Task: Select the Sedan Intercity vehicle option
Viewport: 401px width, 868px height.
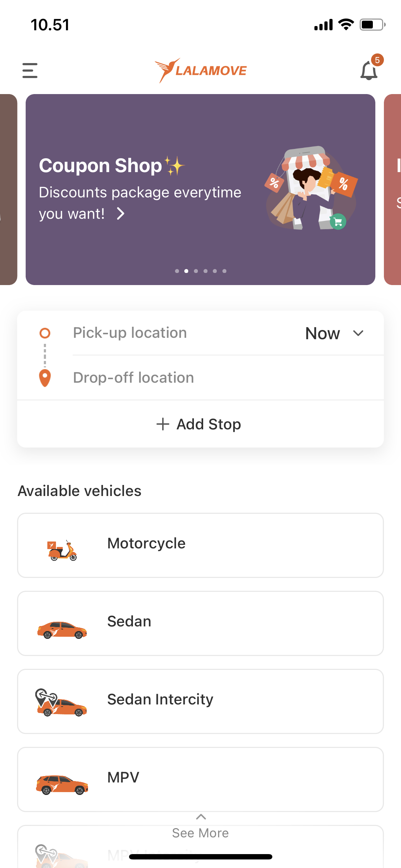Action: tap(200, 701)
